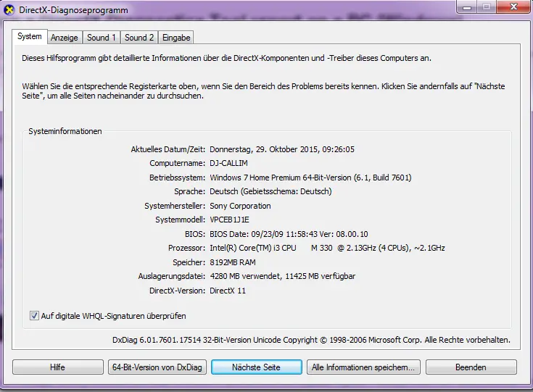The image size is (533, 392).
Task: Click the window title 'DirectX-Diagnoseprogramm'
Action: pos(75,11)
